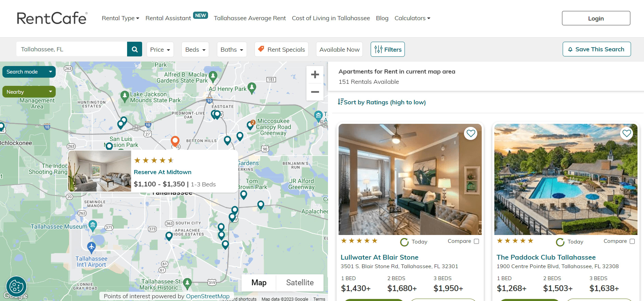
Task: Click the sort order icon by ratings
Action: tap(340, 102)
